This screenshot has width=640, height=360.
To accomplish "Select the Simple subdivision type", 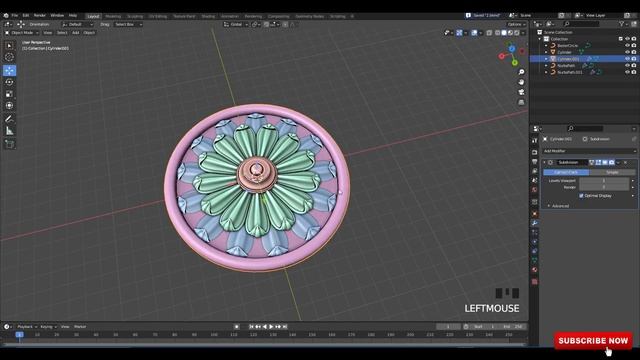I will pos(612,172).
